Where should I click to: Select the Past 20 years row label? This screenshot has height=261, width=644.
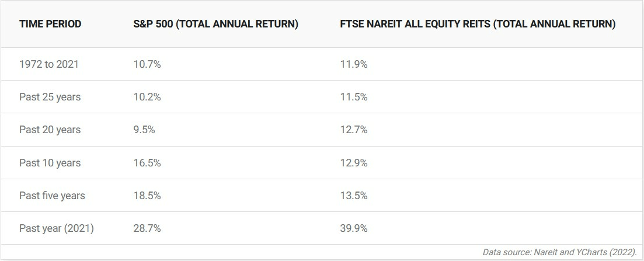coord(50,130)
